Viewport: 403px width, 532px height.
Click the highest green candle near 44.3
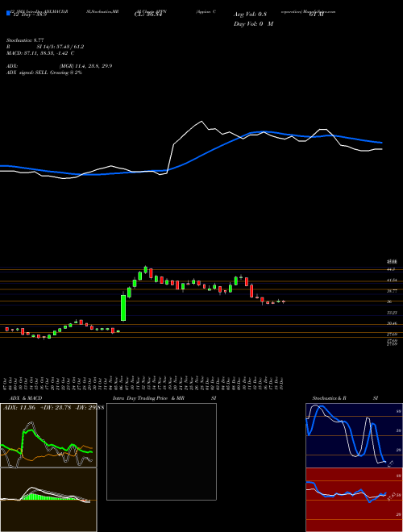pyautogui.click(x=146, y=269)
